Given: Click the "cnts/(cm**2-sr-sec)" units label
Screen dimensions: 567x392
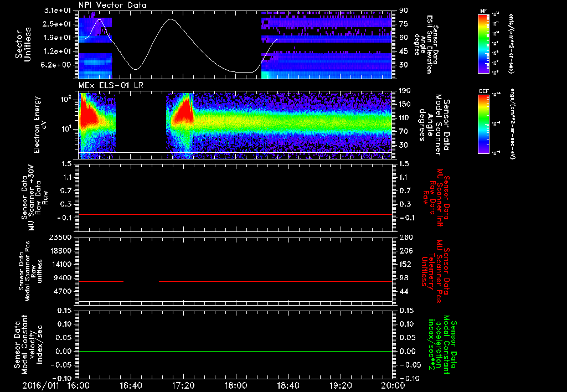Looking at the screenshot, I should pos(511,44).
